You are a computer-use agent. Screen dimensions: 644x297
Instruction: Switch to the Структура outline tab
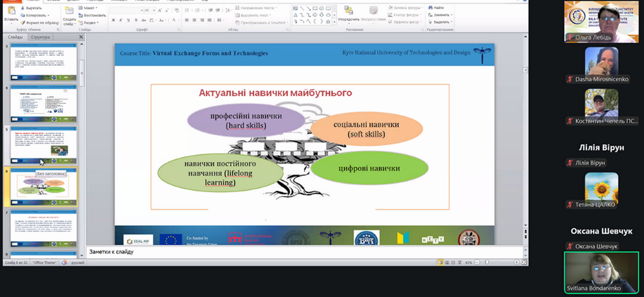[x=40, y=37]
